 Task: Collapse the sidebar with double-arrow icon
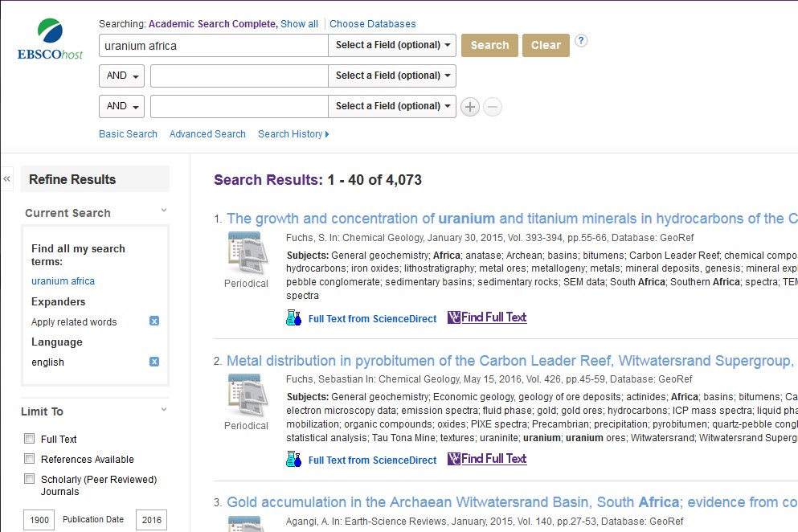tap(6, 178)
